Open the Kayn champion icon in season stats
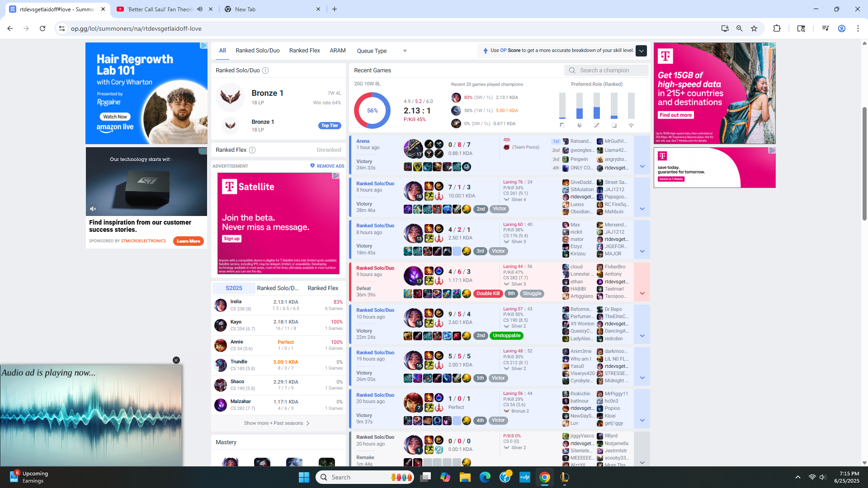Screen dimensions: 868x488 221,325
